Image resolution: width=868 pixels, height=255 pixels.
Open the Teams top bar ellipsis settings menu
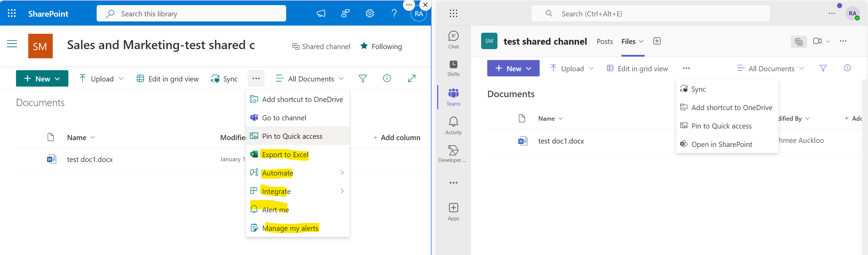coord(832,13)
